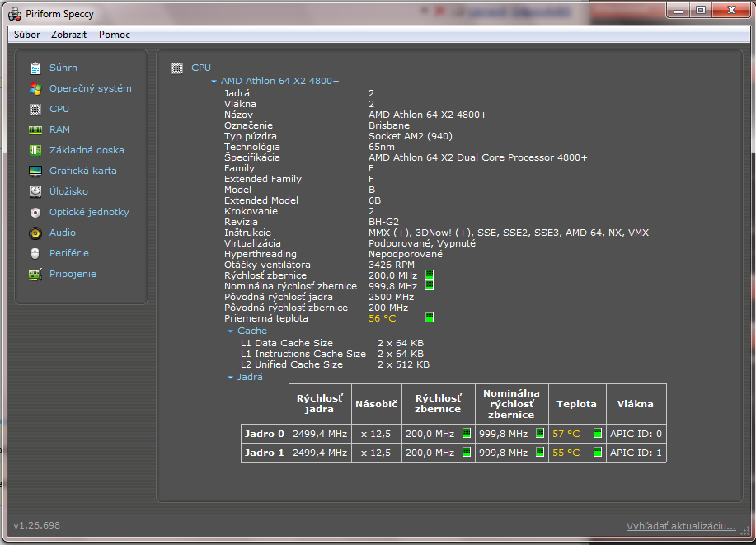Click the RAM memory icon in sidebar

[x=35, y=129]
